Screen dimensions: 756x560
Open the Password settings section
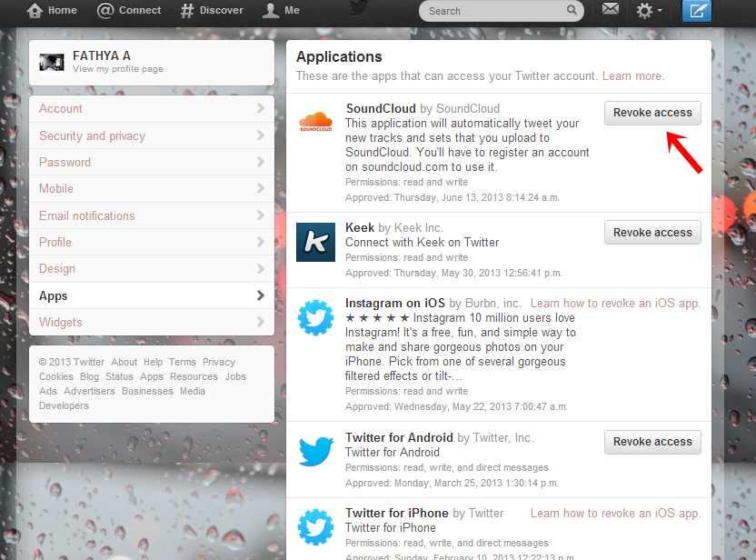point(152,162)
